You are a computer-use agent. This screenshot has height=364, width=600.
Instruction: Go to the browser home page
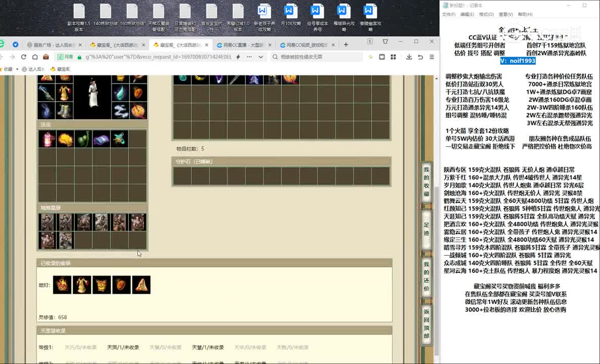coord(35,57)
